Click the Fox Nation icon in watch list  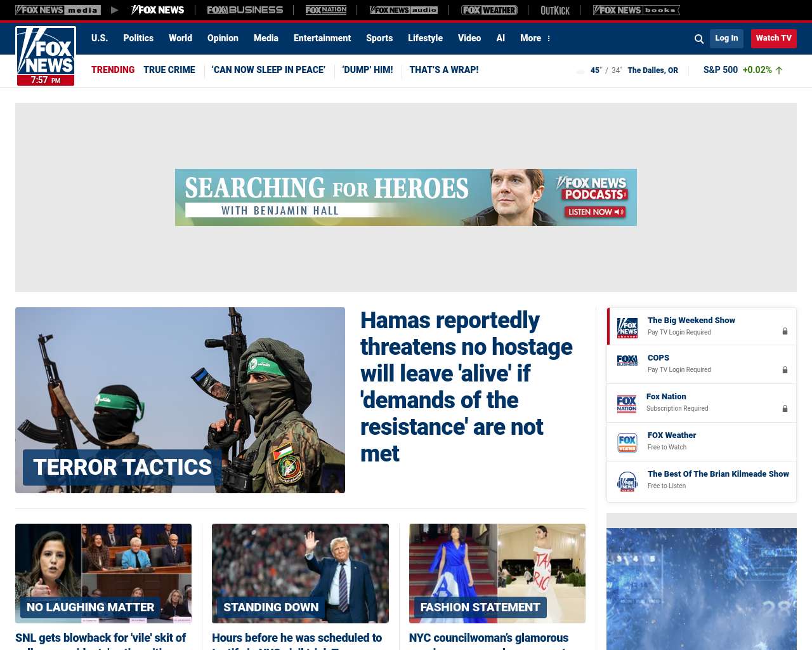(627, 404)
